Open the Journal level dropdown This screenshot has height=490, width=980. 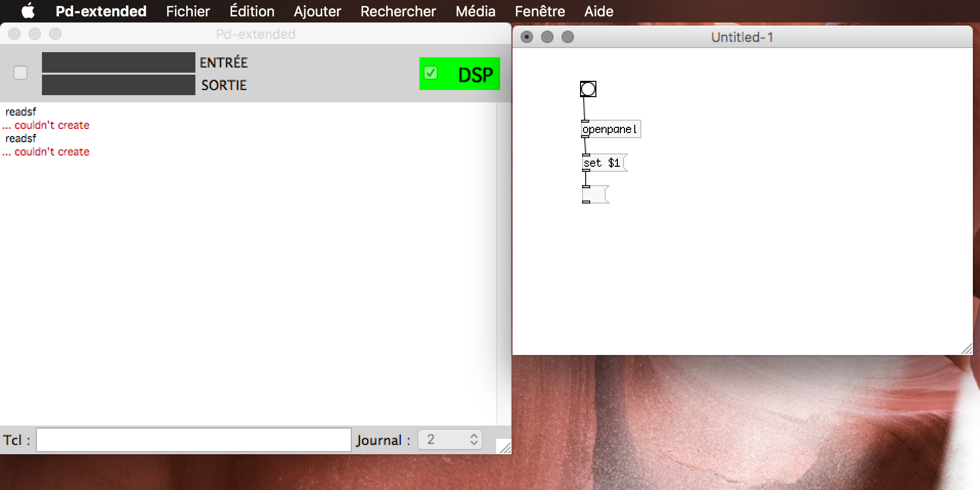point(450,439)
